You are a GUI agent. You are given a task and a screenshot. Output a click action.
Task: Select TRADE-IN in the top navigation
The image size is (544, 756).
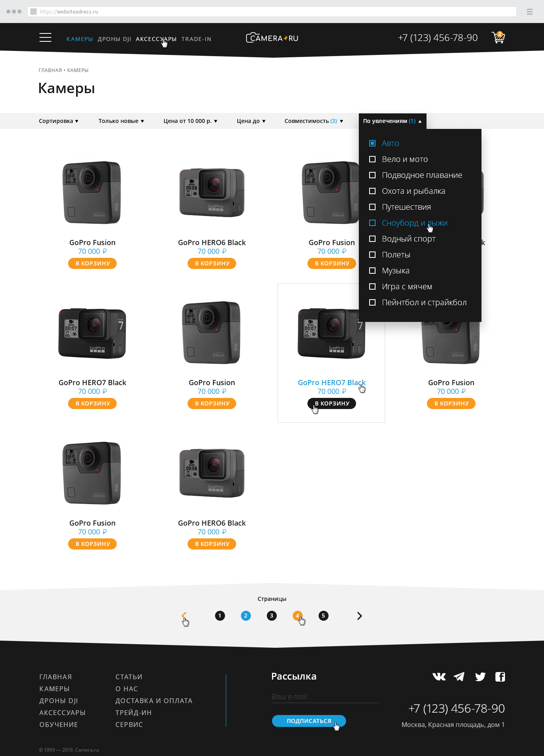click(x=196, y=39)
